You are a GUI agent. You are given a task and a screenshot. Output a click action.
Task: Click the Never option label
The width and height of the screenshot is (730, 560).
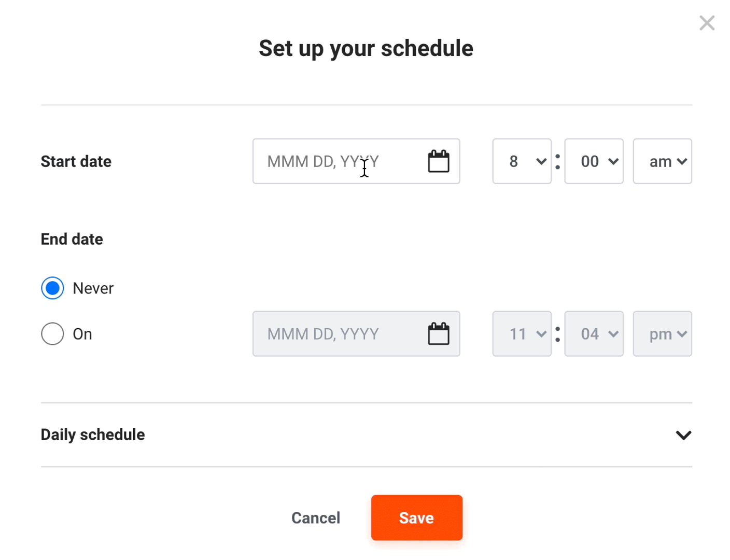pos(93,288)
